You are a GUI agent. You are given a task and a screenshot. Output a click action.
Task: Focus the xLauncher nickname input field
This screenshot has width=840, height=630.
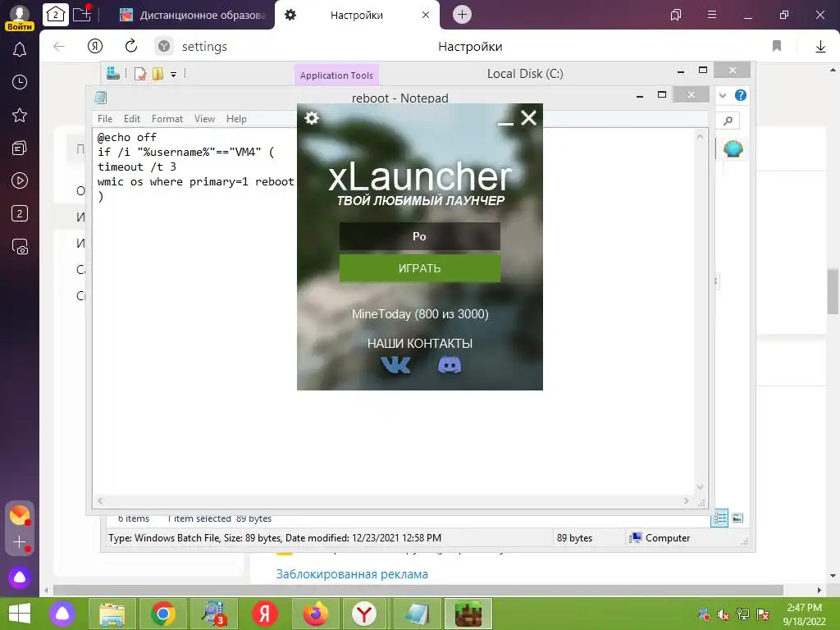[419, 236]
